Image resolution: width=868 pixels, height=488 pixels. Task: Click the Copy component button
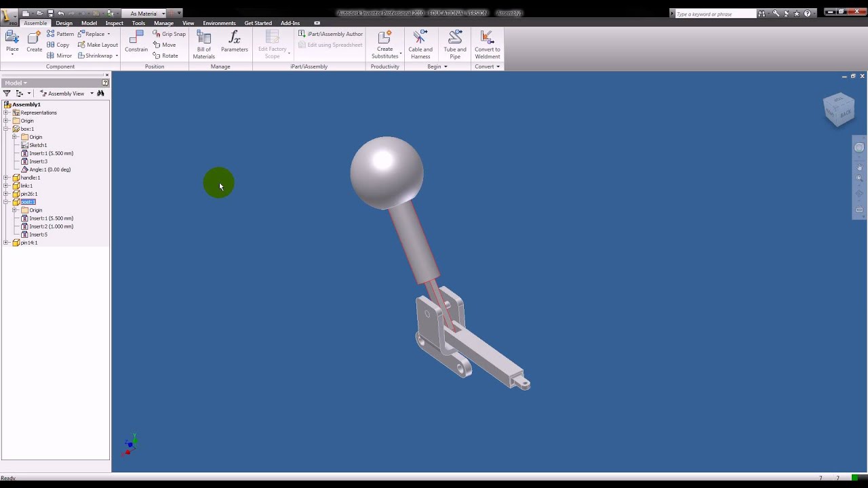(x=58, y=45)
